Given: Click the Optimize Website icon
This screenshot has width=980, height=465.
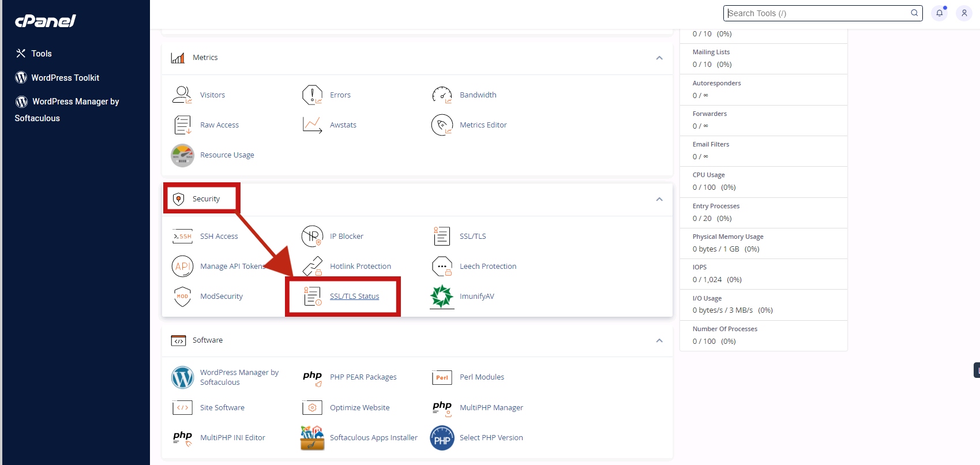Looking at the screenshot, I should tap(312, 408).
